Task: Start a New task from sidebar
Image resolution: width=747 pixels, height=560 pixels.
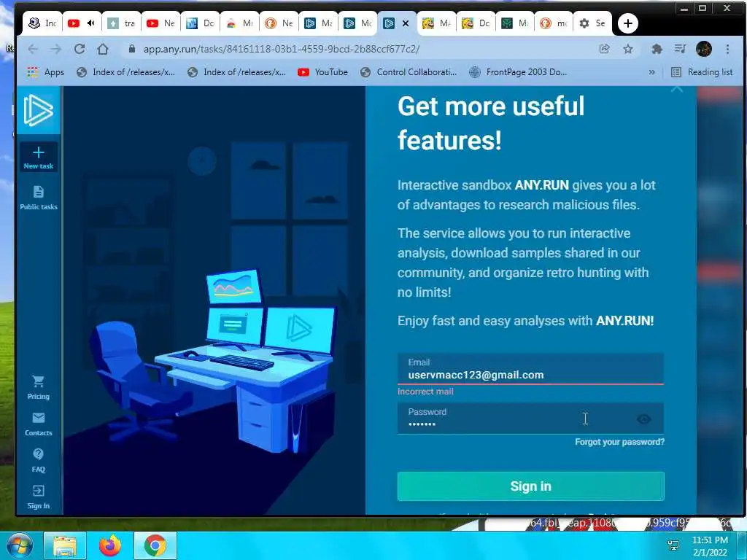Action: [38, 157]
